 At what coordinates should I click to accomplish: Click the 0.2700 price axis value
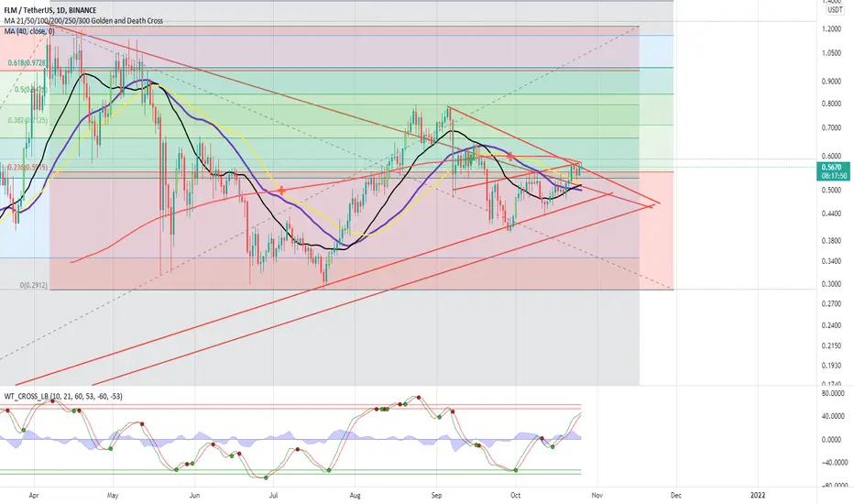[x=831, y=304]
